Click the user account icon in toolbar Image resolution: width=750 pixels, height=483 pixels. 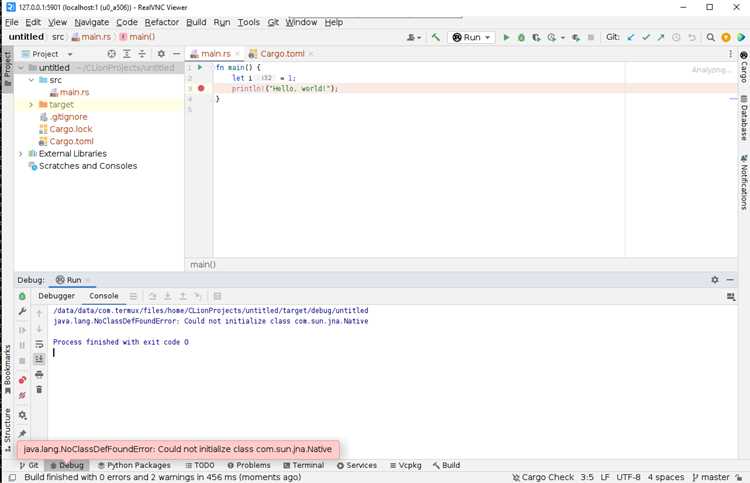click(411, 37)
